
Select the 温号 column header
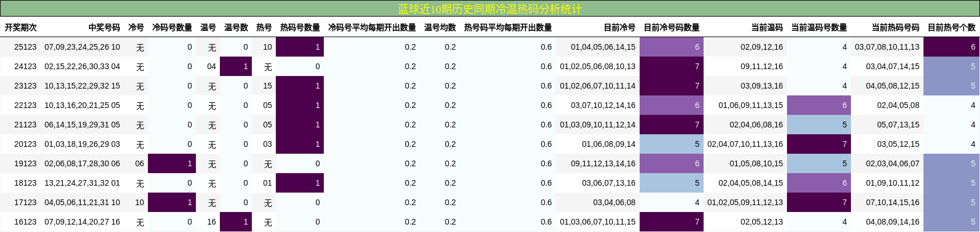[208, 27]
